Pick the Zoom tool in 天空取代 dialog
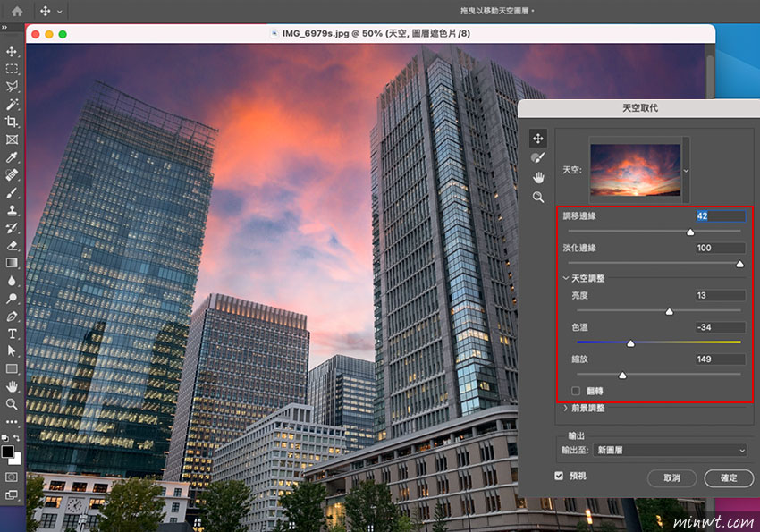The width and height of the screenshot is (760, 532). point(538,198)
